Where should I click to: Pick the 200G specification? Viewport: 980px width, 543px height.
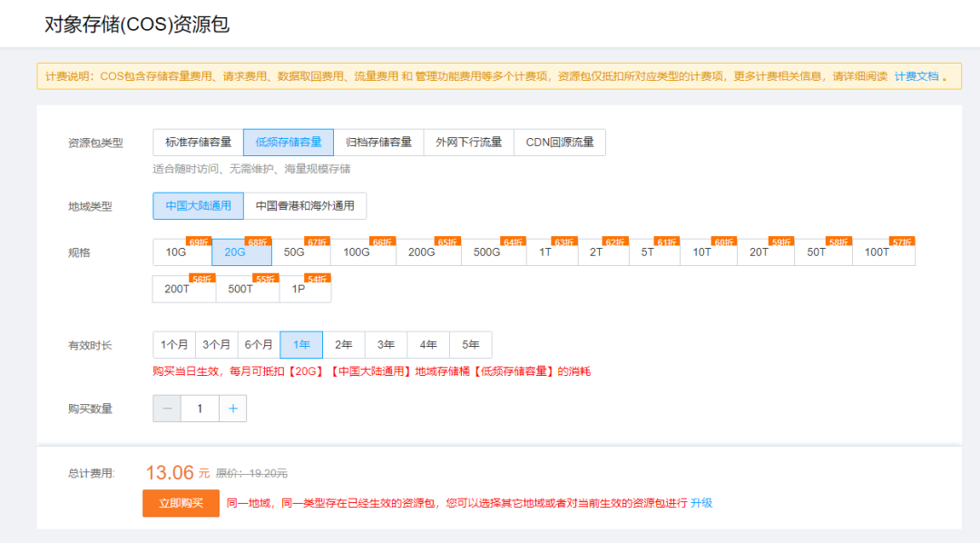pos(428,252)
